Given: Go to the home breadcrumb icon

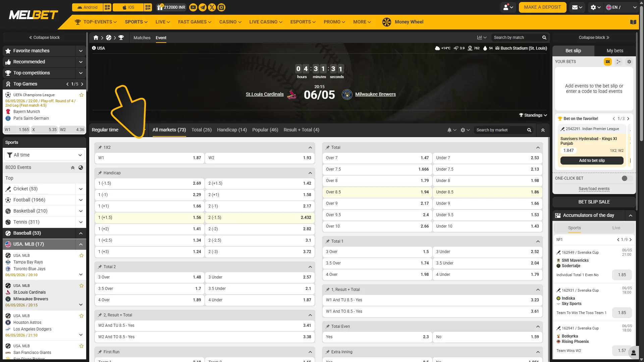Looking at the screenshot, I should point(96,38).
